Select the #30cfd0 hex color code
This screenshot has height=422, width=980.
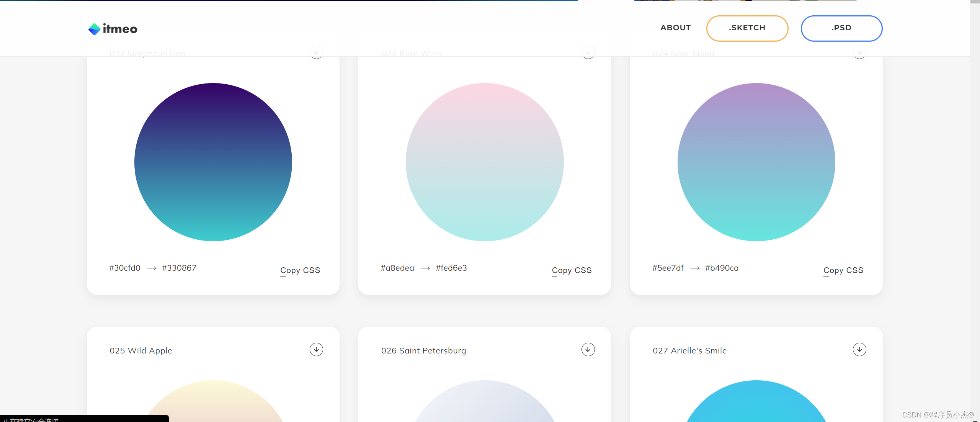[125, 268]
